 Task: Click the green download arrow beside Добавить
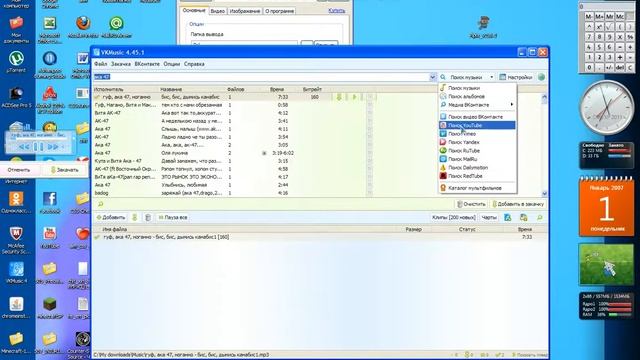(x=135, y=218)
